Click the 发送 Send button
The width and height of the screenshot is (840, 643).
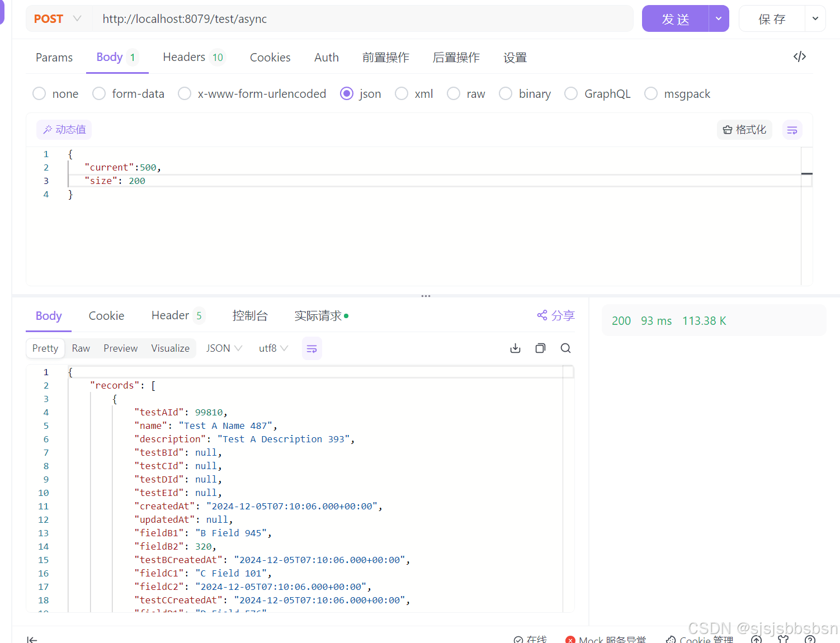click(676, 18)
